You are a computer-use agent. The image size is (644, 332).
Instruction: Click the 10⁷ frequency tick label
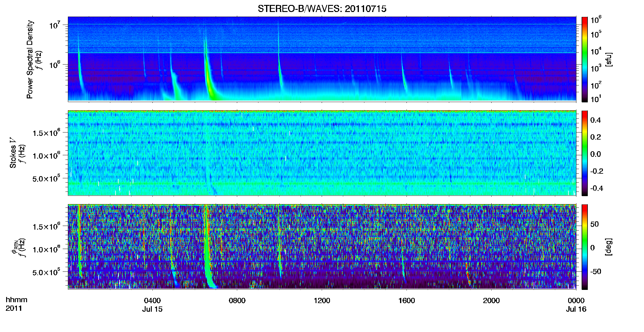click(55, 25)
